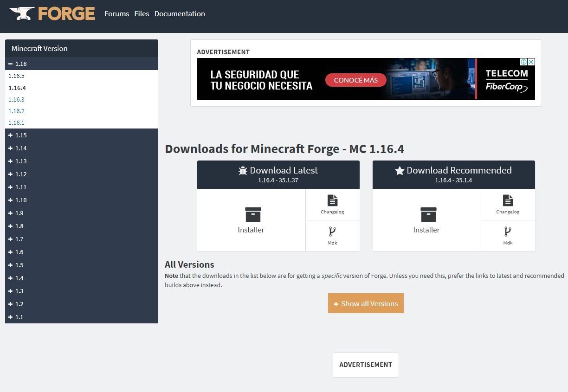This screenshot has width=568, height=392.
Task: Select Minecraft version 1.16.3 link
Action: tap(16, 100)
